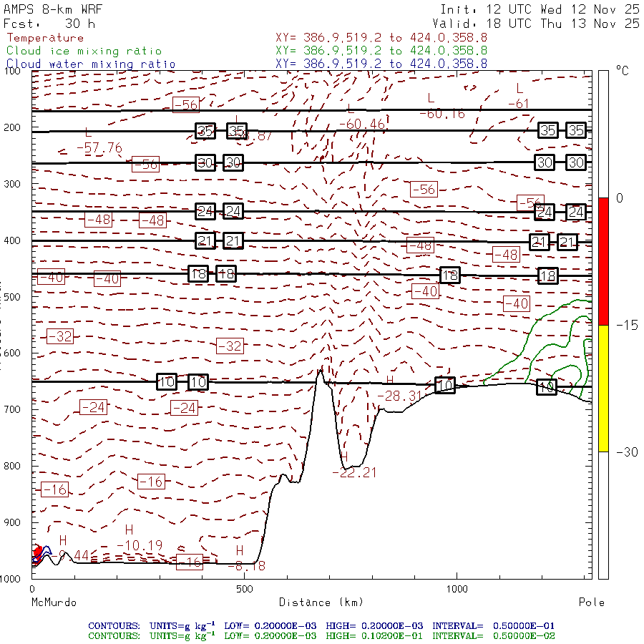Click the "800" pressure axis tick label
Image resolution: width=644 pixels, height=644 pixels.
[x=12, y=466]
